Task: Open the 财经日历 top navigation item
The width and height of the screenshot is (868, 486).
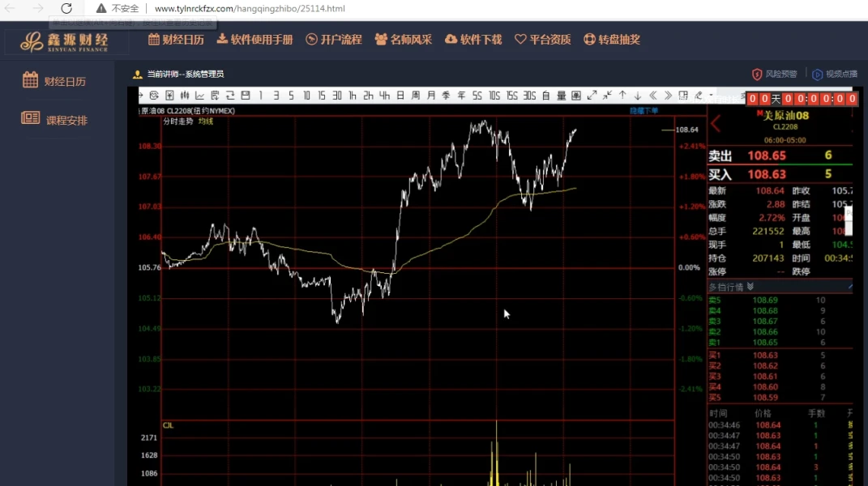Action: 176,40
